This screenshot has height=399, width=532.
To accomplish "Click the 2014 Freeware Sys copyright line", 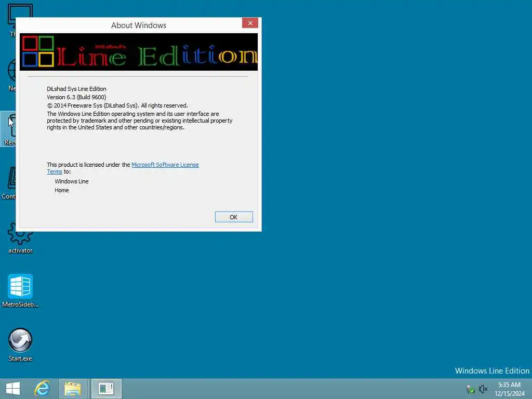I will tap(117, 105).
